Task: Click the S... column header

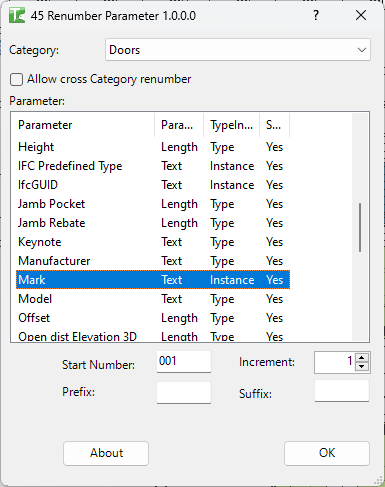Action: [x=275, y=125]
